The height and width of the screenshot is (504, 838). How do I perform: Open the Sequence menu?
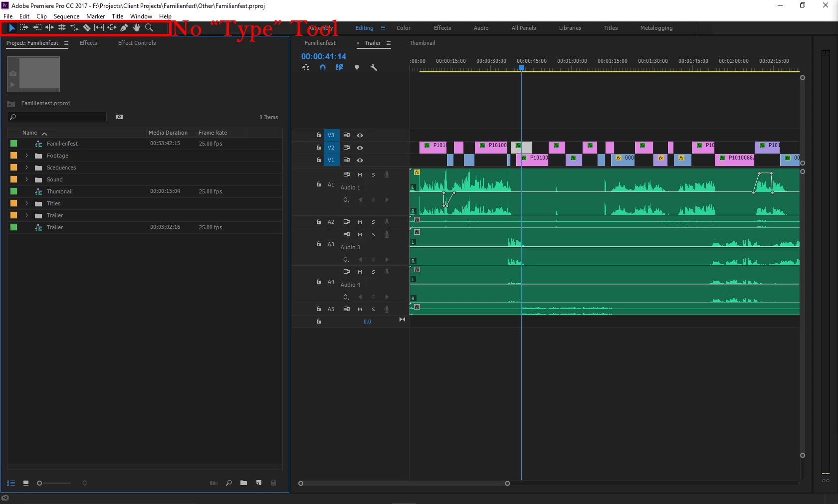[x=66, y=16]
